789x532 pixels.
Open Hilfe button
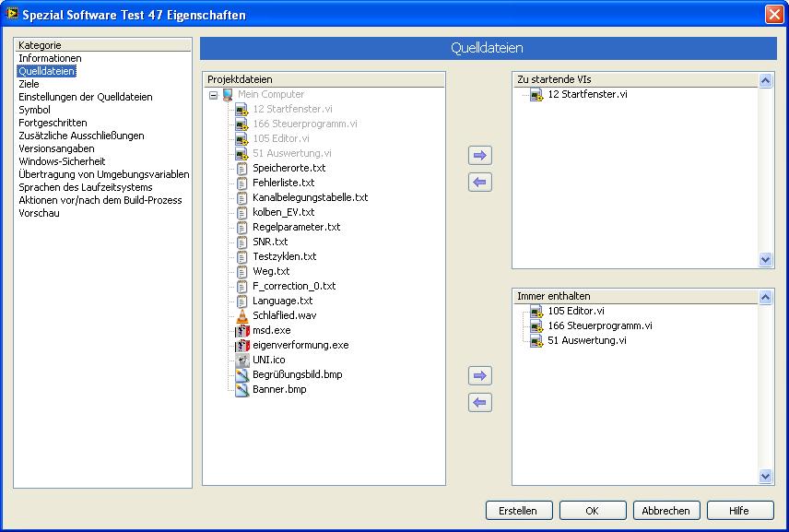click(x=740, y=511)
